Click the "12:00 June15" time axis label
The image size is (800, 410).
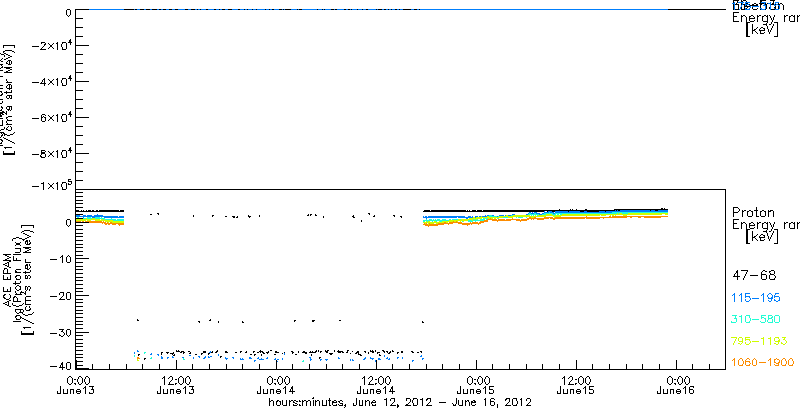coord(576,386)
